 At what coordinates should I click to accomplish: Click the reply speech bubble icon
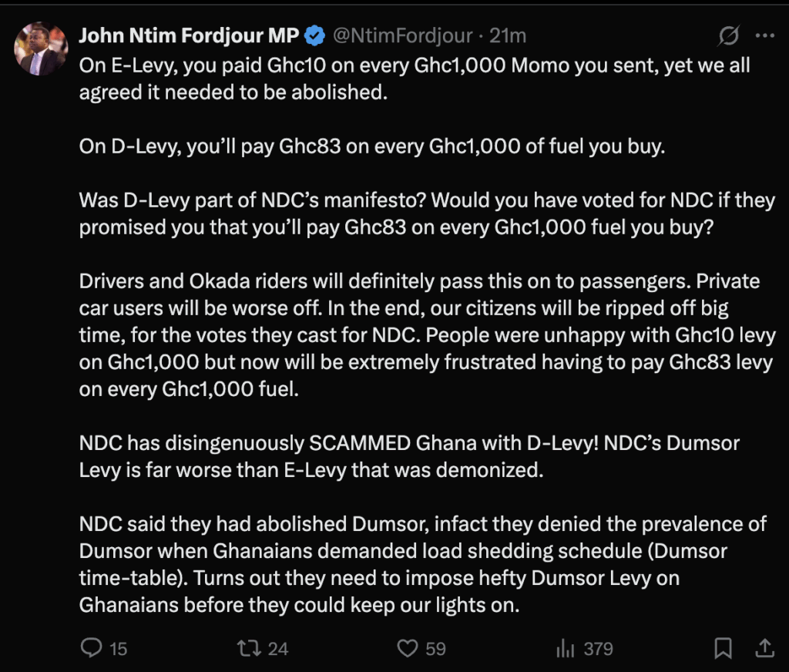[x=91, y=648]
